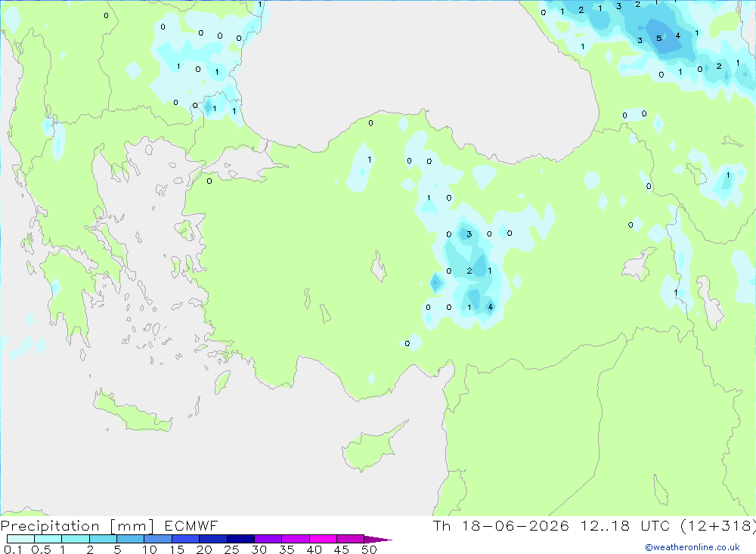Click the 40–45 mm magenta legend swatch
The height and width of the screenshot is (554, 756).
(x=323, y=539)
